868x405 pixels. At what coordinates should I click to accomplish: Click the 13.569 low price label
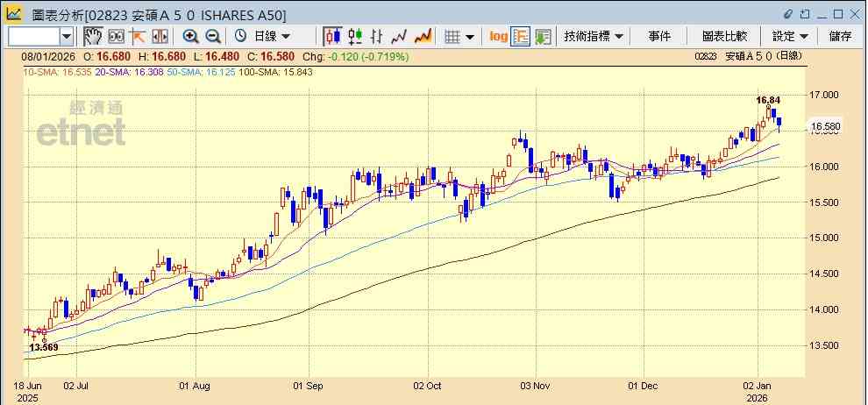pos(44,347)
